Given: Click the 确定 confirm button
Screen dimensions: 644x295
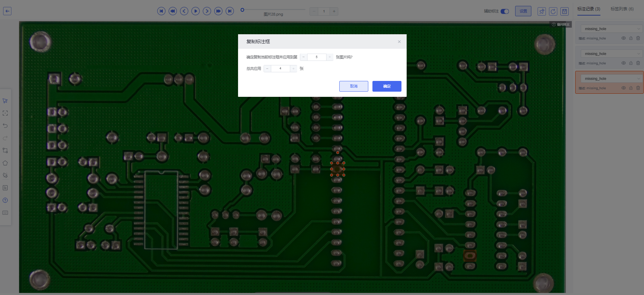Looking at the screenshot, I should tap(387, 86).
